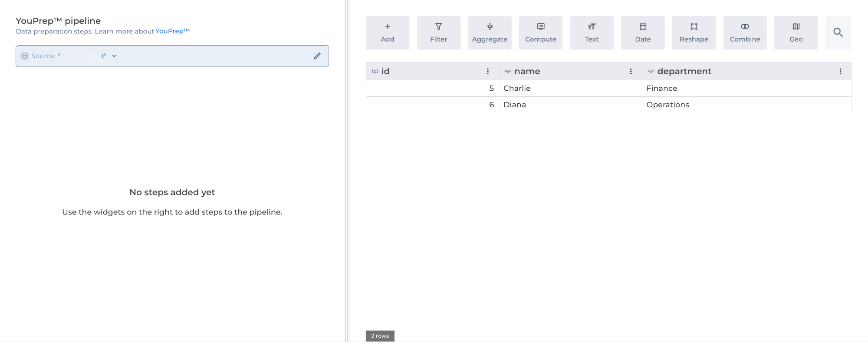The height and width of the screenshot is (342, 868).
Task: Open the Aggregate widget
Action: 490,33
